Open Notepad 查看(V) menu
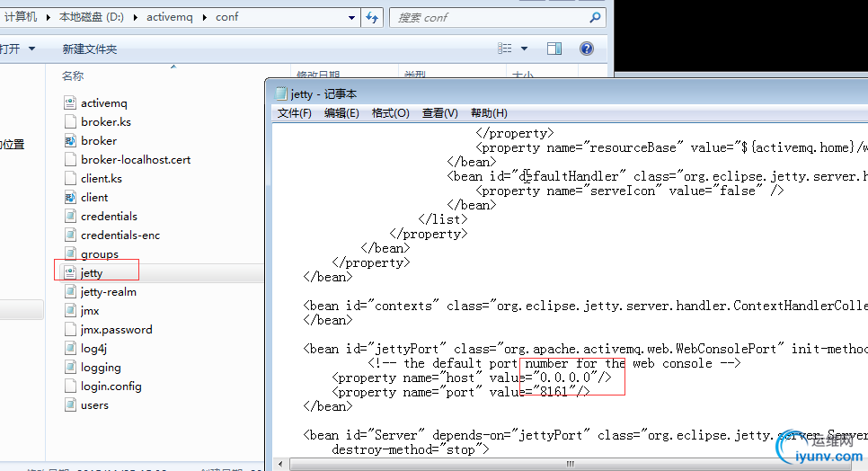The image size is (868, 471). pyautogui.click(x=440, y=113)
